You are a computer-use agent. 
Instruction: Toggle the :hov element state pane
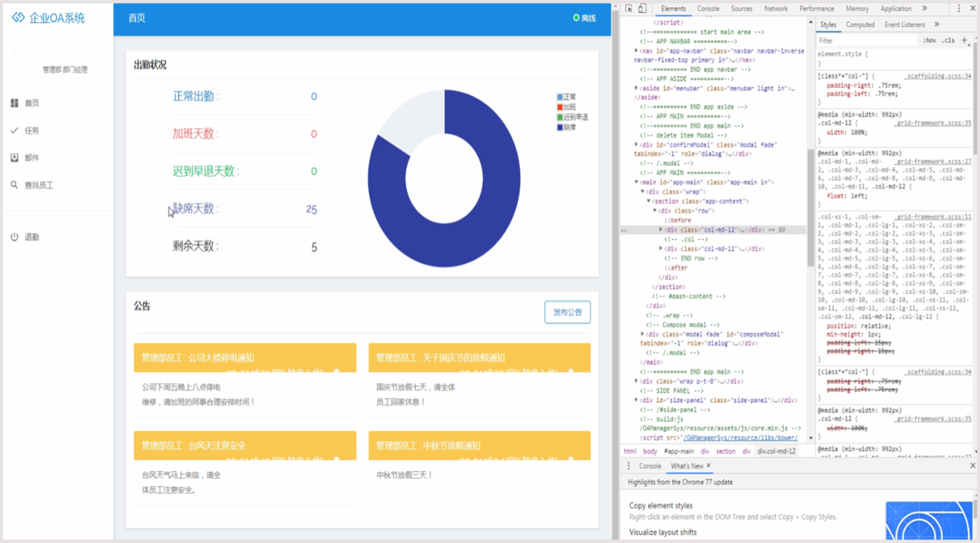point(929,41)
